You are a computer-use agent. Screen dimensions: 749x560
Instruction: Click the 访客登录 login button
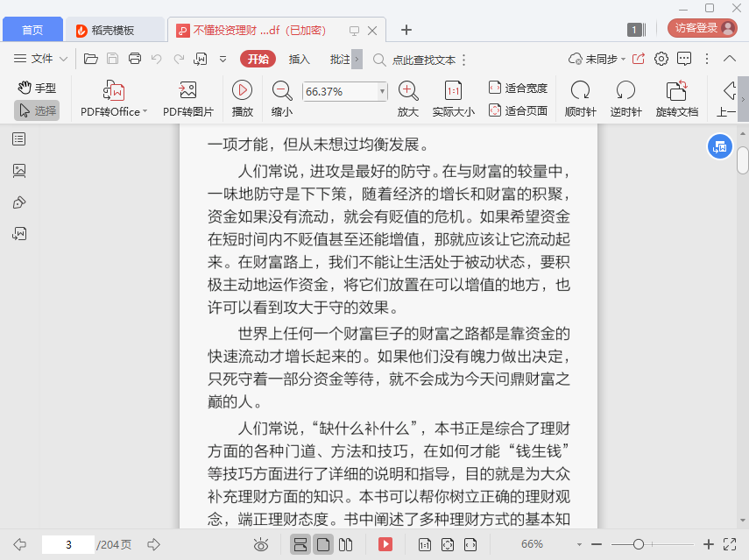[x=703, y=28]
